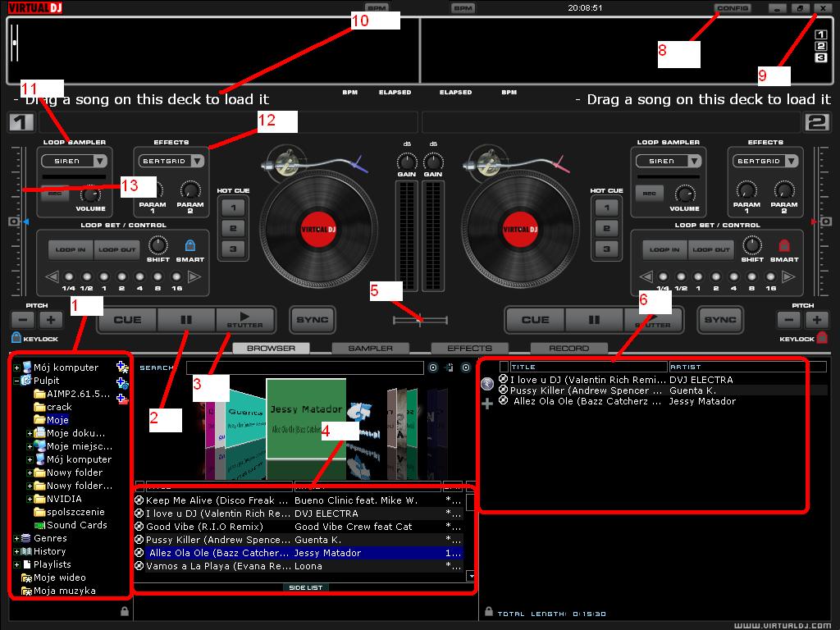The height and width of the screenshot is (630, 840).
Task: Click right deck SYNC button
Action: click(x=720, y=320)
